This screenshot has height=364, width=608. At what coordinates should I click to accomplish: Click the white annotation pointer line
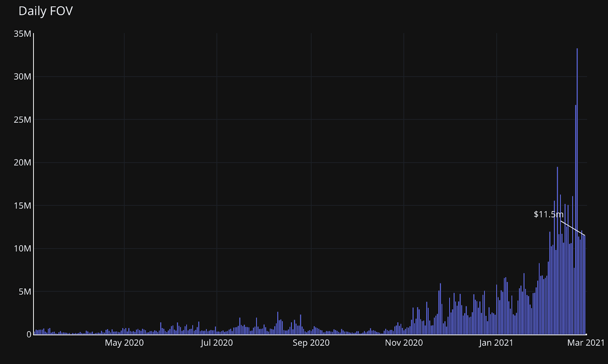point(573,228)
